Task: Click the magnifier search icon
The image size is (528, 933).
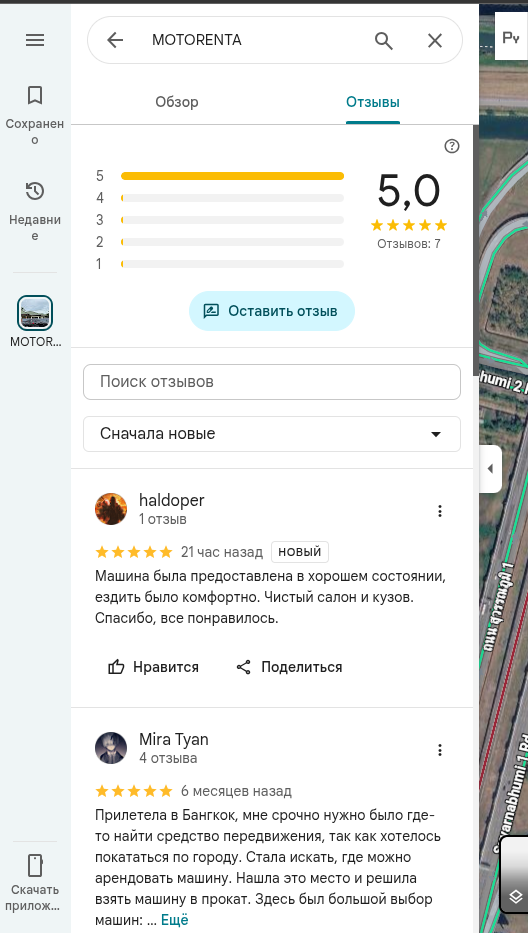Action: [x=384, y=40]
